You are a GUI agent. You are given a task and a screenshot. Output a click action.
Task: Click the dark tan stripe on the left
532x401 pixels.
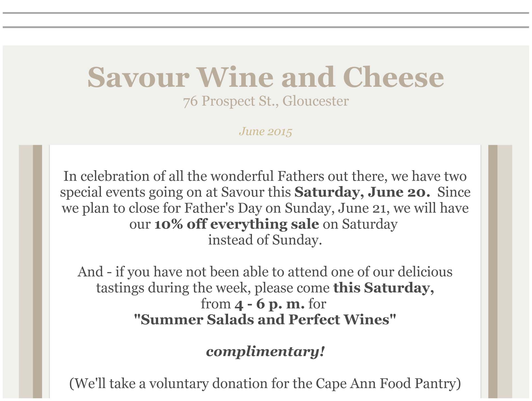click(x=37, y=270)
